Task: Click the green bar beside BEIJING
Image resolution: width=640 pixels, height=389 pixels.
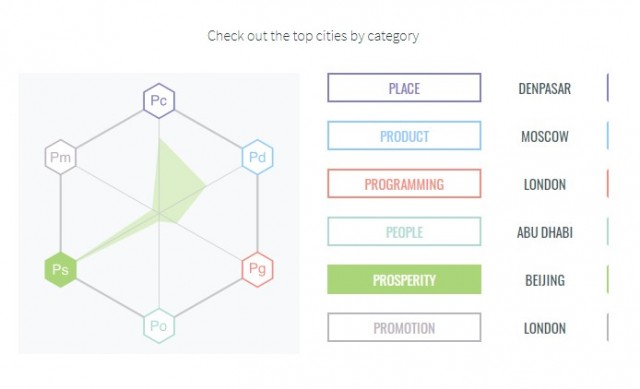Action: point(607,280)
